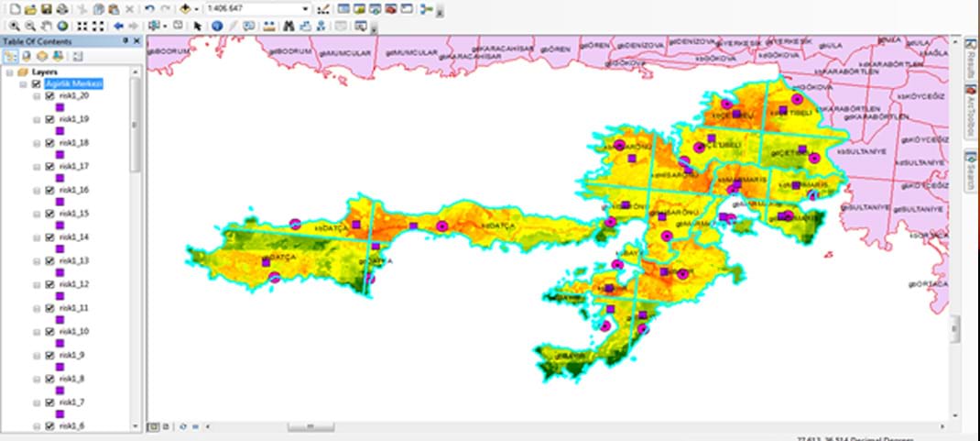Open Table of Contents Options button
The image size is (980, 441).
(77, 56)
